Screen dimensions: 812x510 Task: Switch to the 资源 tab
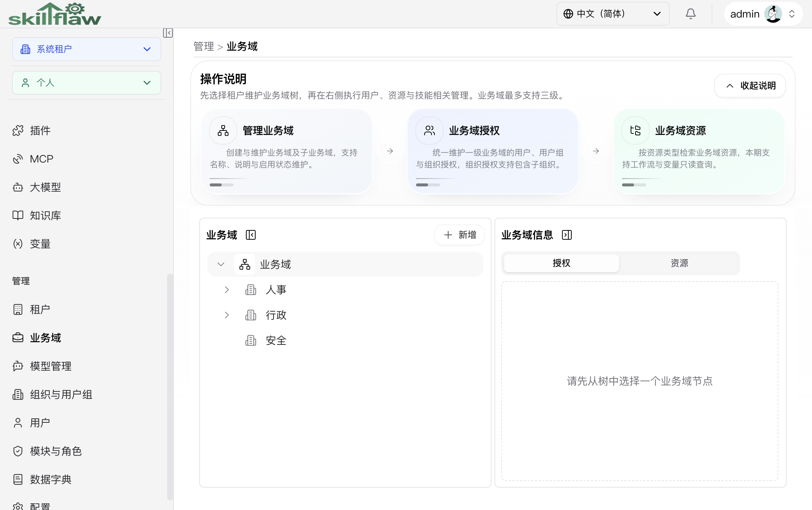pos(679,263)
